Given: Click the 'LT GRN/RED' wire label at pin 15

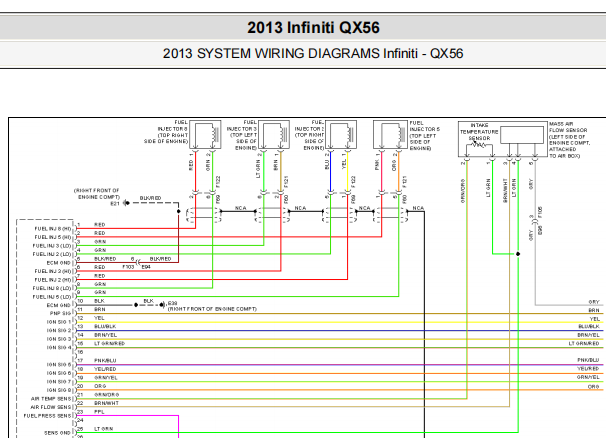Looking at the screenshot, I should (x=109, y=344).
